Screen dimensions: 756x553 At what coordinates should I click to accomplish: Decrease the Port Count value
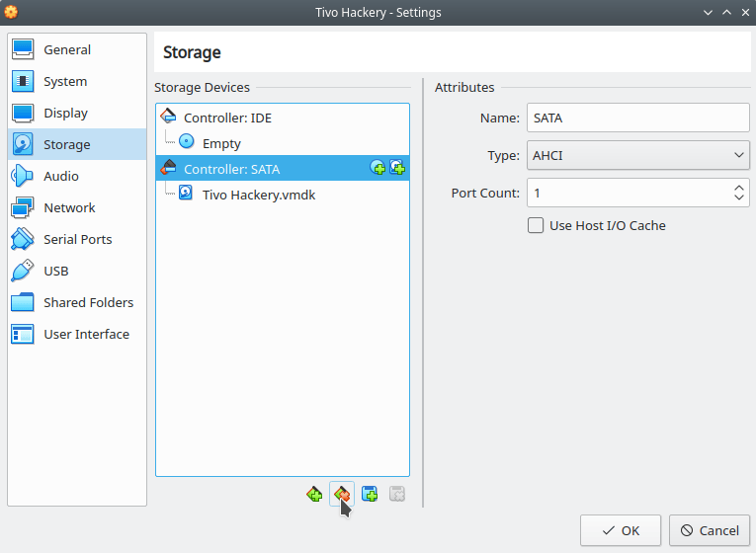tap(738, 197)
